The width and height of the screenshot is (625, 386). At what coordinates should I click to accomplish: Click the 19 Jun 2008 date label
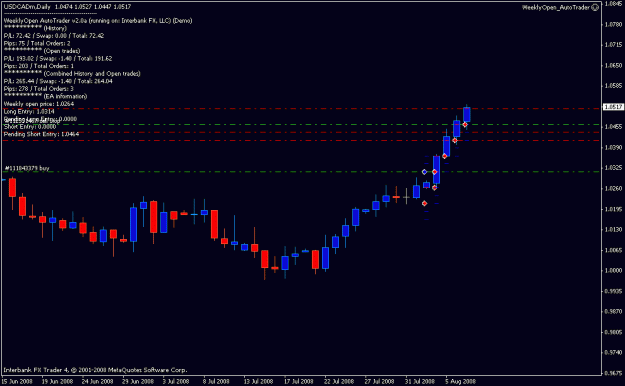click(x=58, y=382)
